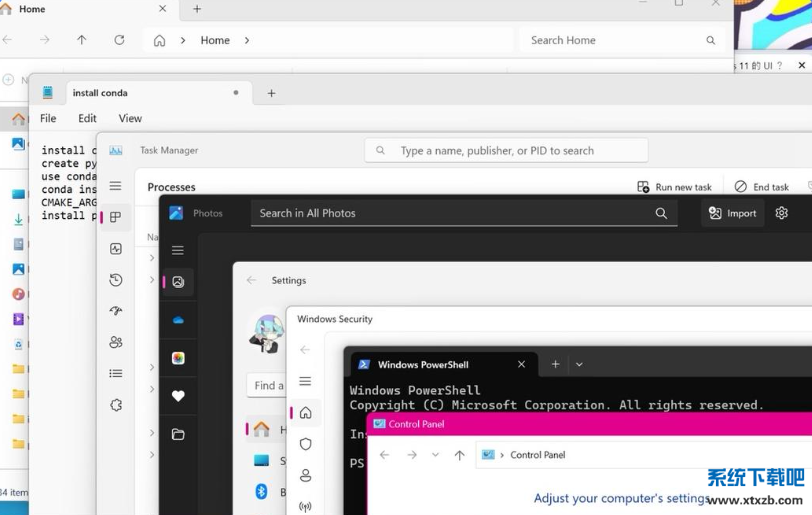Open Virus protection shield in Windows Security

point(306,444)
